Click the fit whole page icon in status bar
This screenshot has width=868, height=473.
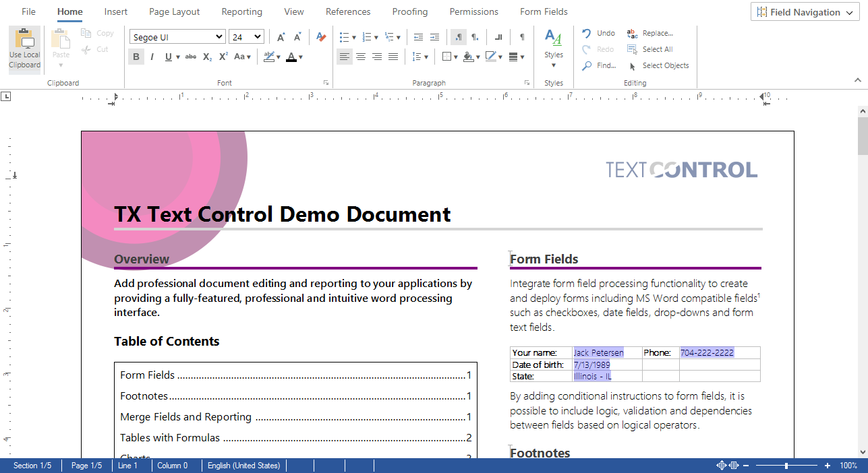(x=722, y=466)
